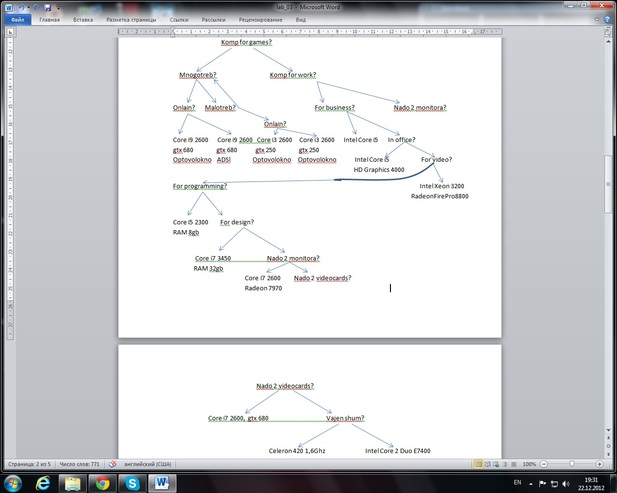This screenshot has width=617, height=493.
Task: Click the proofing errors icon in status bar
Action: [113, 464]
